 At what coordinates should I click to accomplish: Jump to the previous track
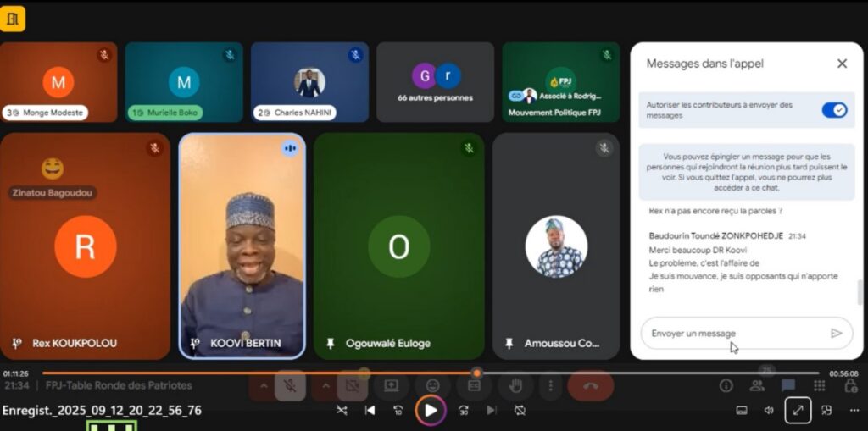[x=370, y=411]
